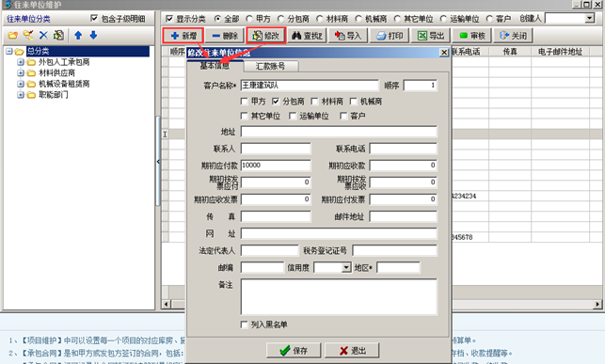Enable the 列入黑名单 blacklist checkbox
Screen dimensions: 605x364
pos(244,324)
